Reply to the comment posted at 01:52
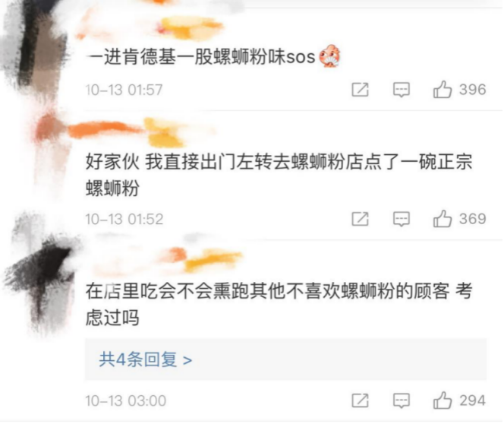This screenshot has width=504, height=427. (402, 219)
